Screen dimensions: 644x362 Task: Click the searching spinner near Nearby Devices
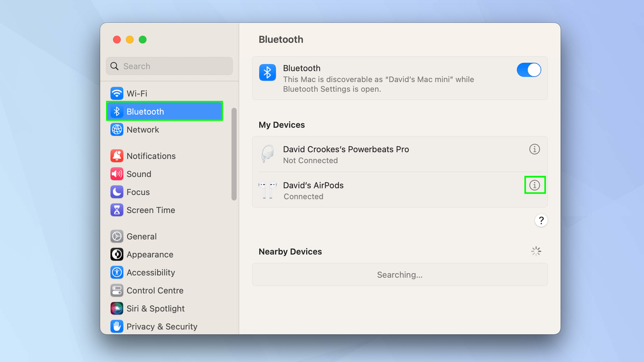[x=536, y=251]
